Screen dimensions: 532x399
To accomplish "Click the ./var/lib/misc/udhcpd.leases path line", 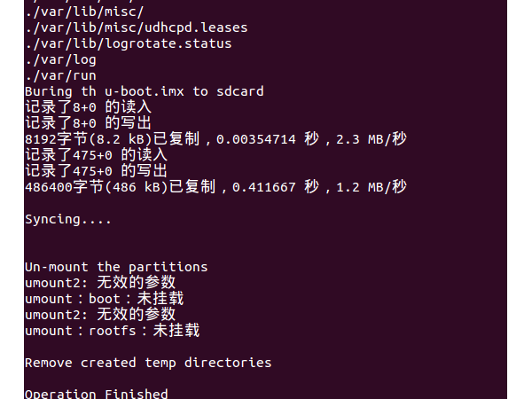I will pyautogui.click(x=136, y=27).
